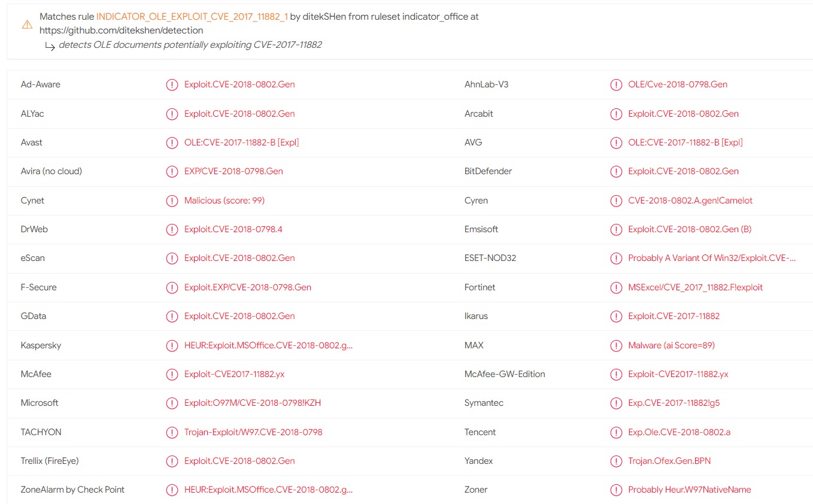Click the alert icon beside Avast result

pos(172,143)
